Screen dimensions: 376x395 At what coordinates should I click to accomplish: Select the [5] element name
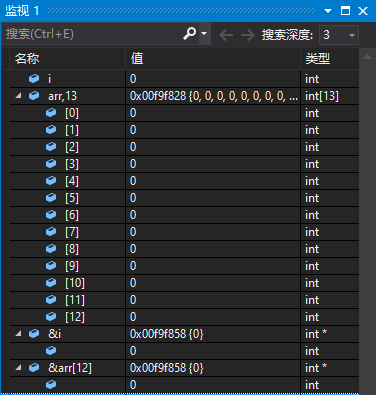pos(72,198)
